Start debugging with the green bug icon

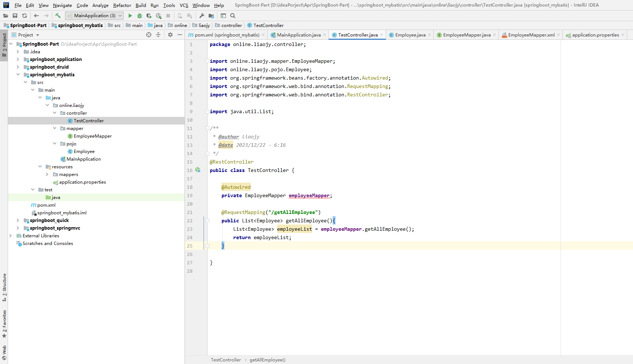click(x=140, y=16)
